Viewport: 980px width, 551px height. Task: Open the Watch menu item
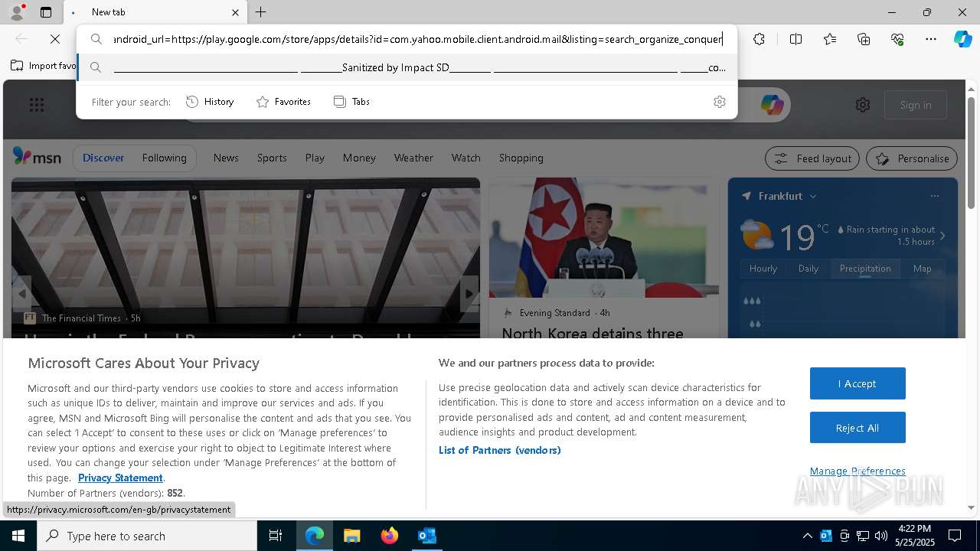coord(465,158)
